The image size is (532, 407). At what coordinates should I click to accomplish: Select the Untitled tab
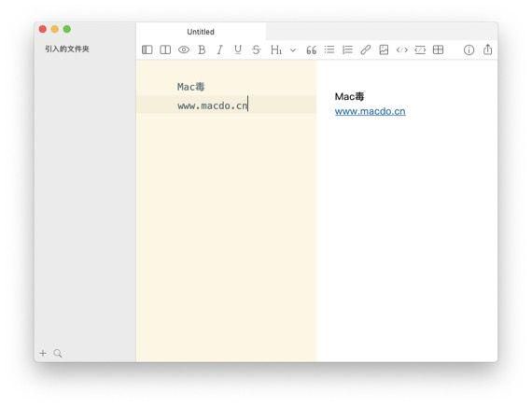click(201, 32)
